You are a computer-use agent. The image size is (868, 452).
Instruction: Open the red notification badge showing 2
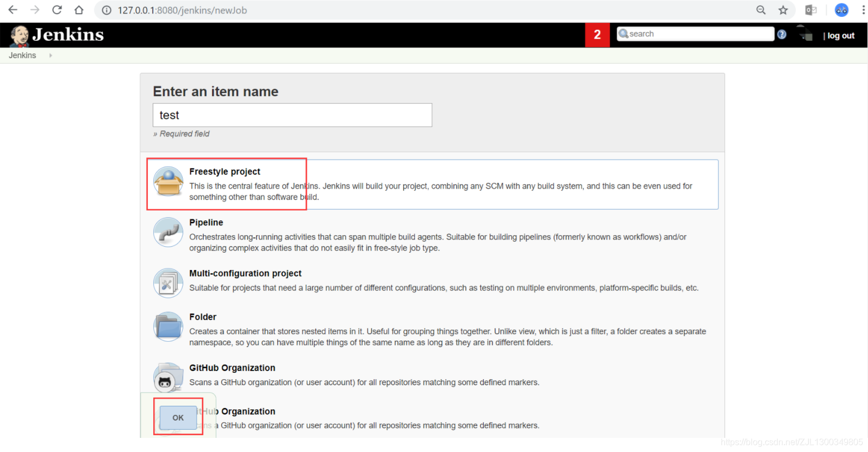click(x=597, y=35)
